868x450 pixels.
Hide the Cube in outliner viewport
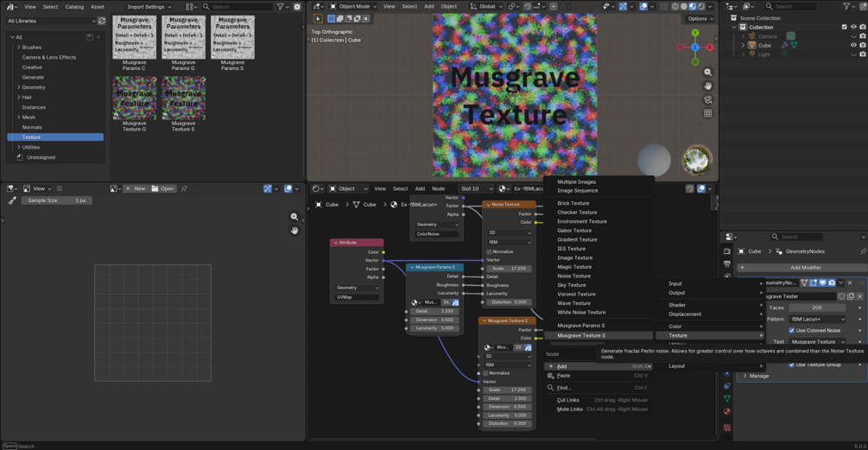[853, 46]
